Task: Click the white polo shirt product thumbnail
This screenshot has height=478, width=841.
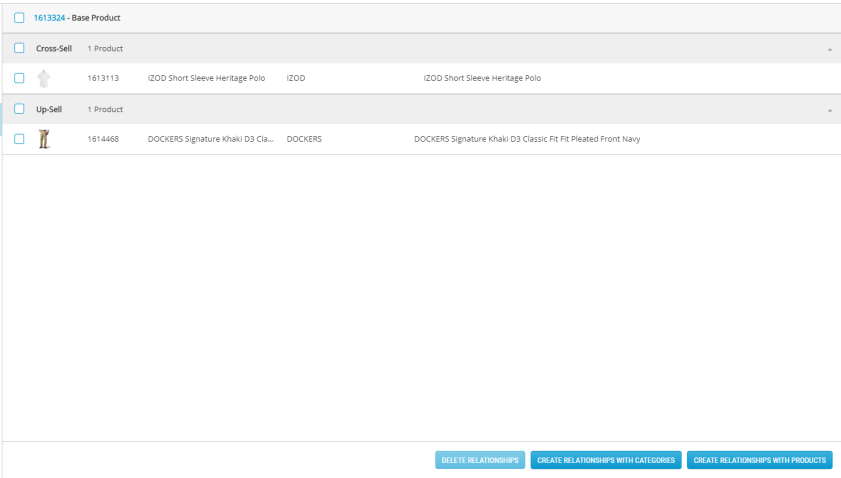Action: click(43, 79)
